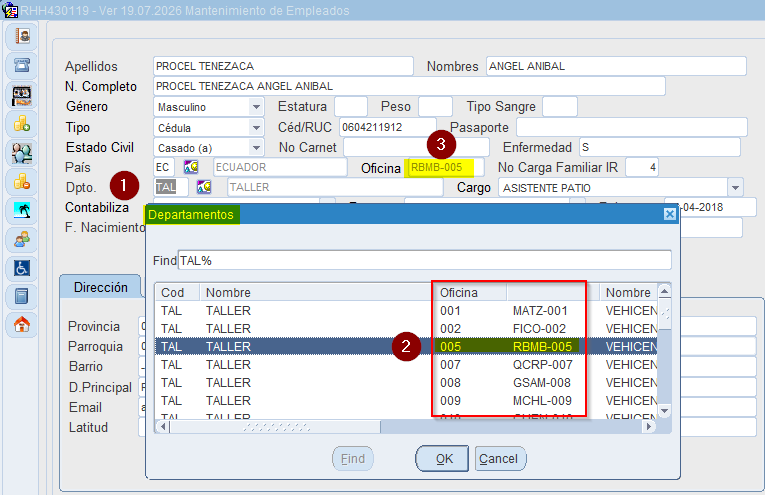Click the Dpto. code field TAL
Screen dimensions: 765x495
tap(171, 187)
